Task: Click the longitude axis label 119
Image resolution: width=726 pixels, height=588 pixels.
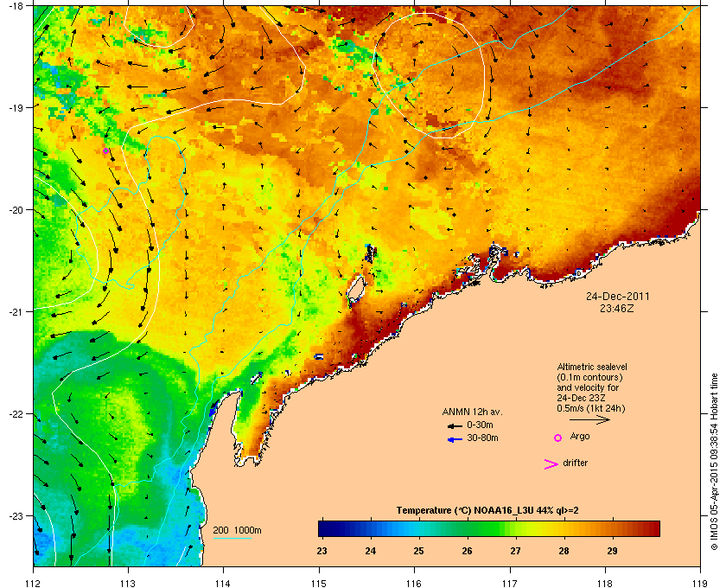Action: click(x=700, y=583)
